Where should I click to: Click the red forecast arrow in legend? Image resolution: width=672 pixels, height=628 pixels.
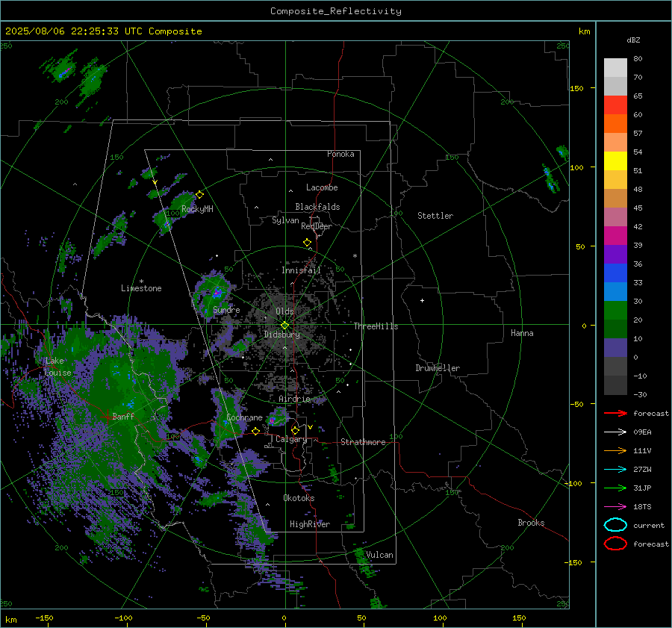(615, 413)
